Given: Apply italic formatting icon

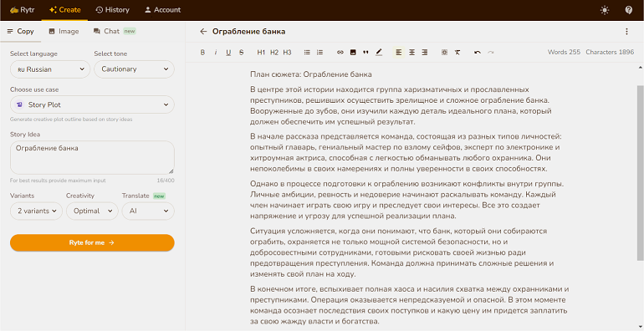Looking at the screenshot, I should point(216,52).
